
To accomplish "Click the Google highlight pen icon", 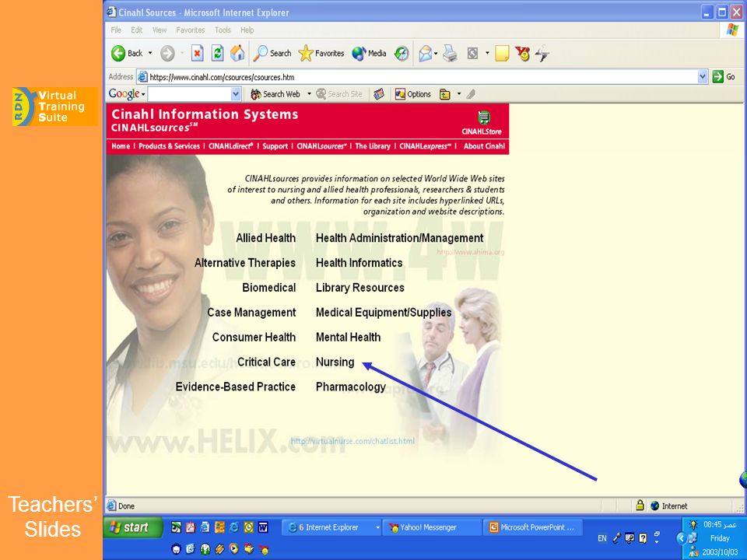I will (x=472, y=94).
